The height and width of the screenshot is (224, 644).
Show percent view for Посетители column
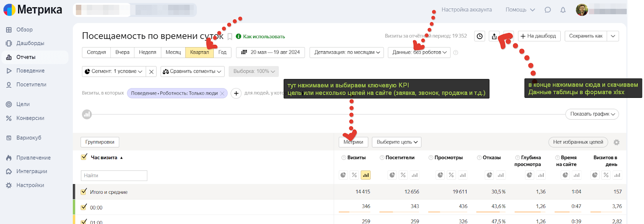pyautogui.click(x=403, y=175)
